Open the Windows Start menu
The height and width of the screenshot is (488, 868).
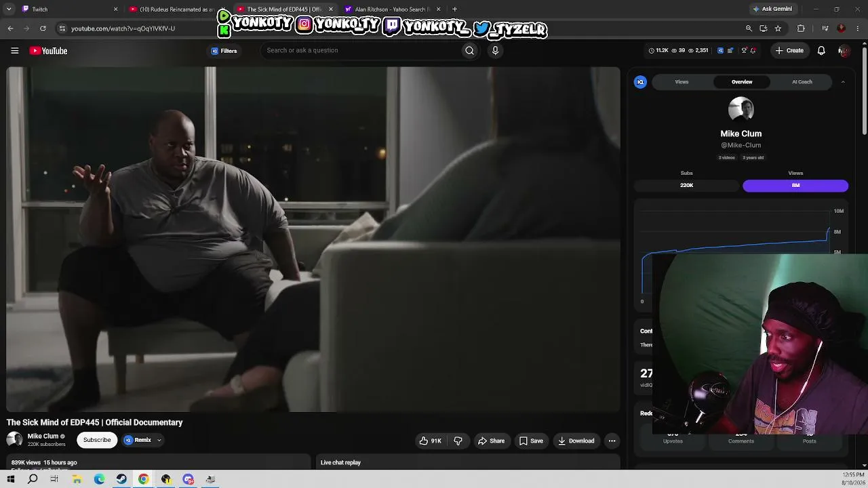pyautogui.click(x=11, y=479)
